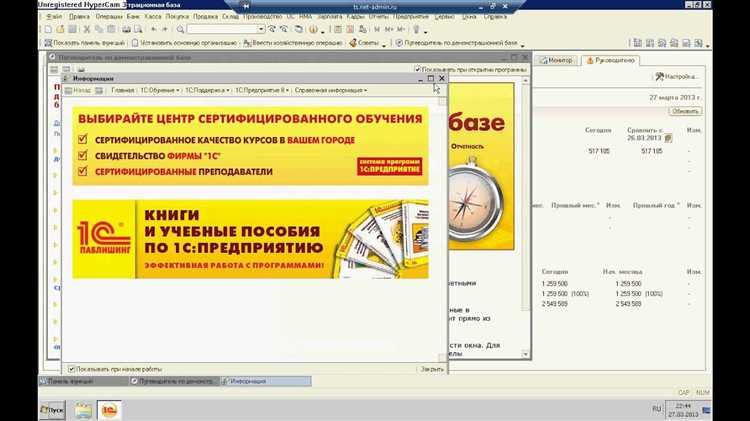Click the Find magnifier icon
Screen dimensions: 750x421
180,29
